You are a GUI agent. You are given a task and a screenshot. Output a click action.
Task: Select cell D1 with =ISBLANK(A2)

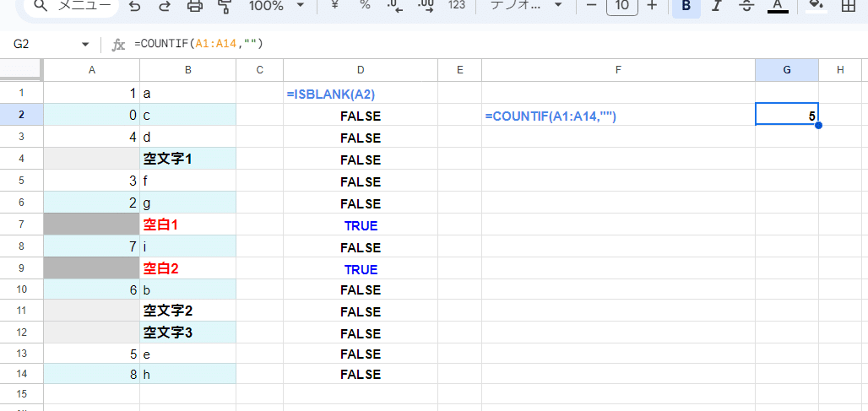(x=361, y=94)
